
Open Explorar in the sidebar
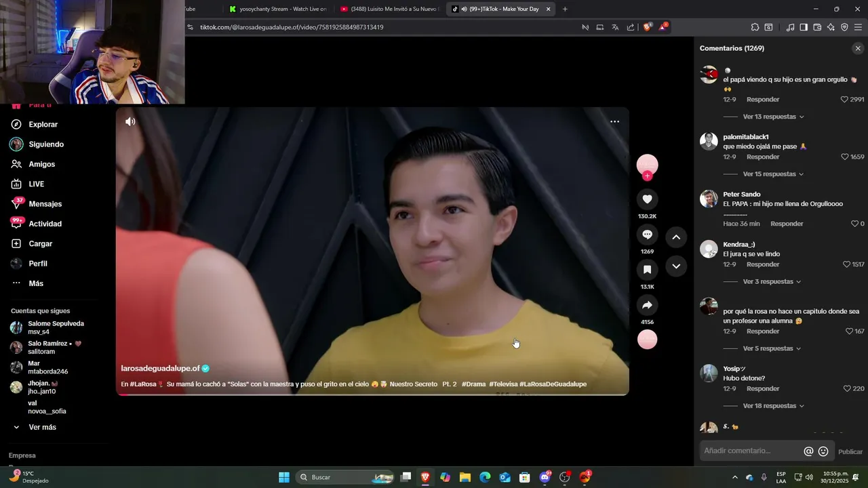click(x=43, y=125)
